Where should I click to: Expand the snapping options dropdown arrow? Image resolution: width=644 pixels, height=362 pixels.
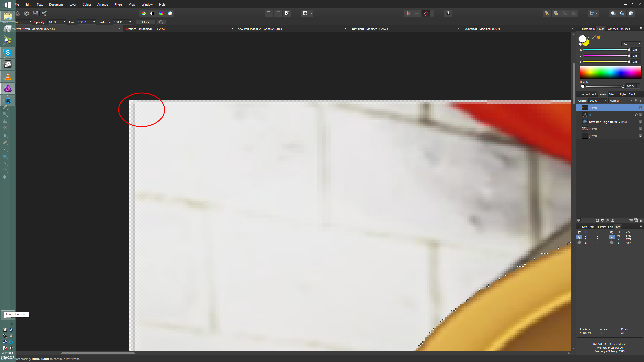(x=432, y=13)
